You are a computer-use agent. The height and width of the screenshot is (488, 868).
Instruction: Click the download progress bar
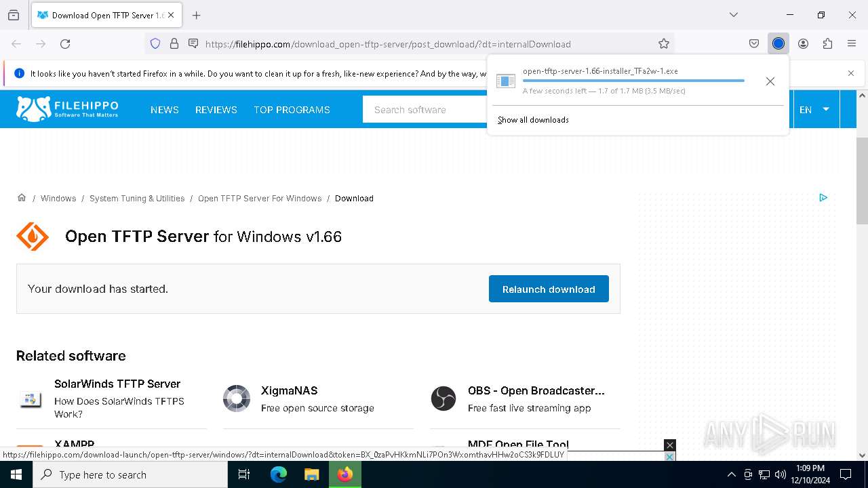click(633, 81)
